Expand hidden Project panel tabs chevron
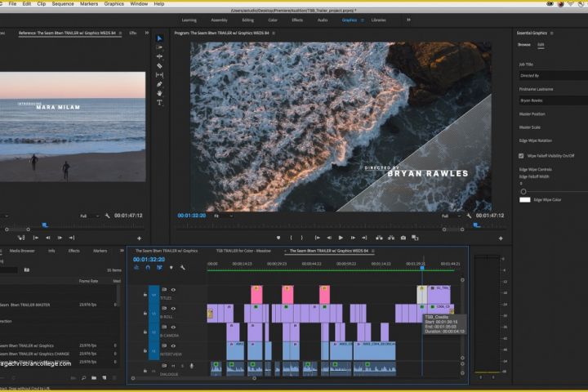The image size is (588, 392). pos(122,251)
